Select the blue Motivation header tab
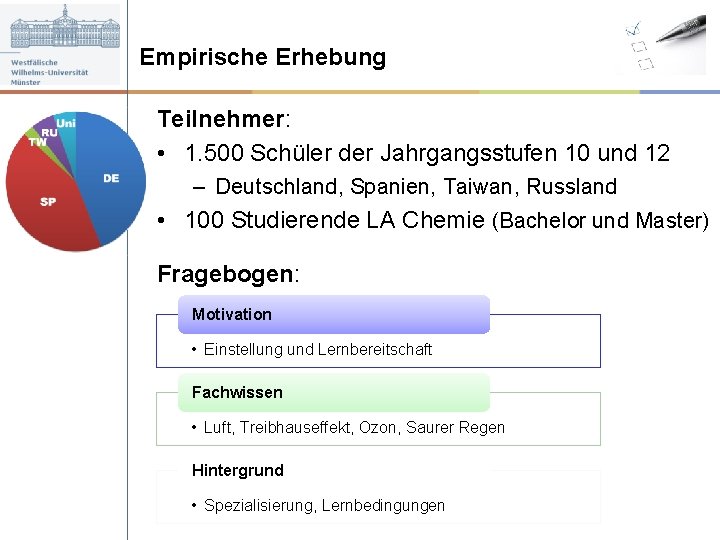 tap(333, 314)
